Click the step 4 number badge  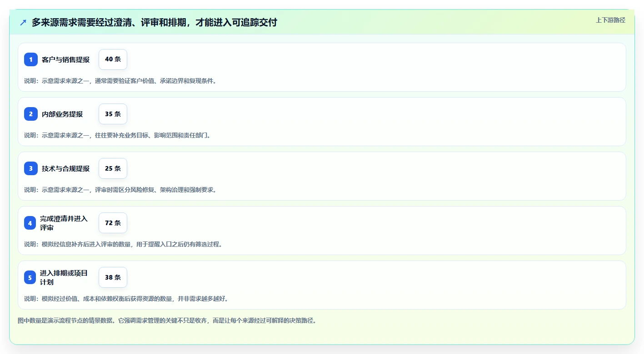click(x=30, y=223)
